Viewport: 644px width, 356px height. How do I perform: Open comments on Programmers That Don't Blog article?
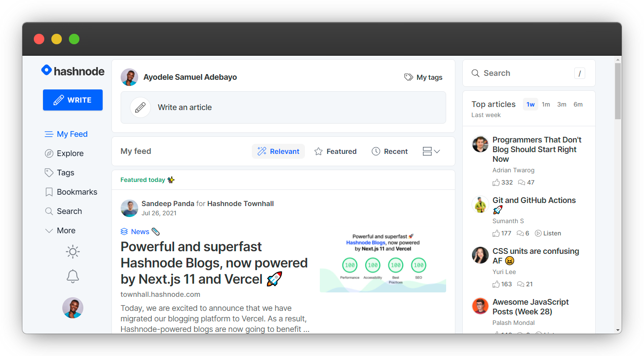tap(526, 182)
